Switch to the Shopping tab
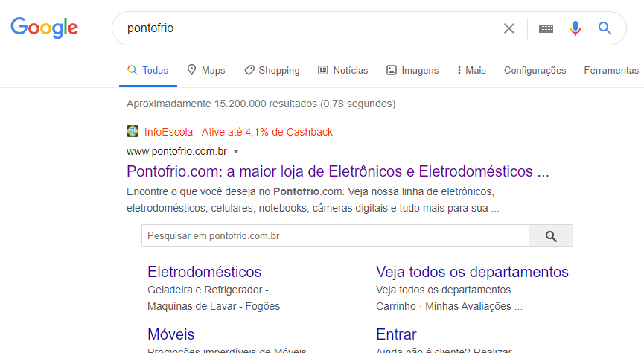Viewport: 644px width, 353px height. click(x=272, y=70)
